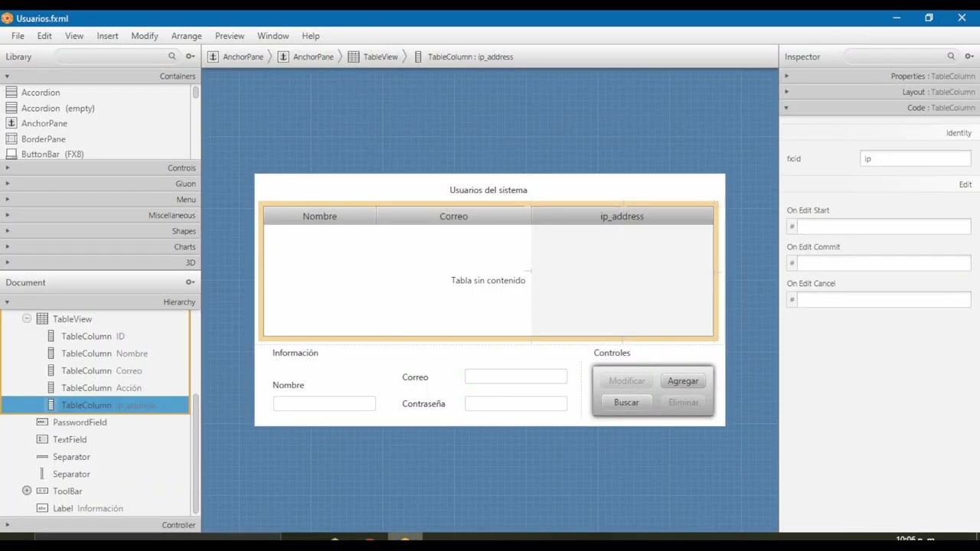This screenshot has height=551, width=980.
Task: Select the ButtonBar (FX8) library icon
Action: [11, 154]
